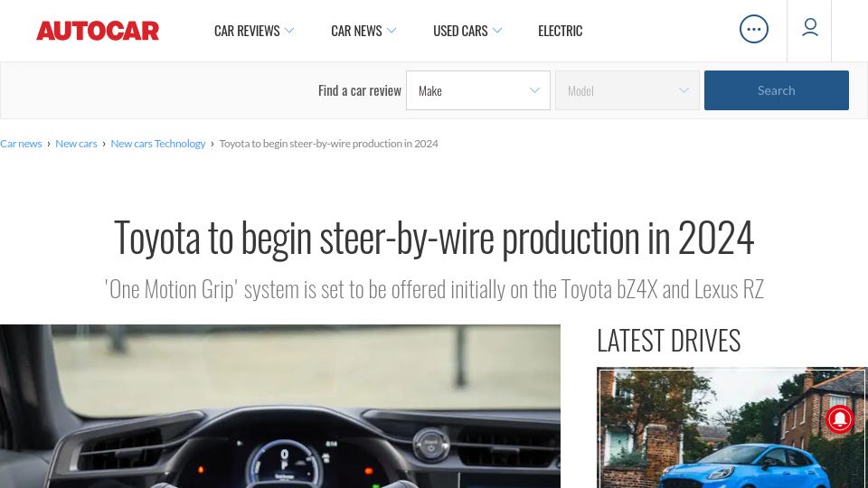The image size is (868, 488).
Task: Click the Autocar logo
Action: point(98,31)
